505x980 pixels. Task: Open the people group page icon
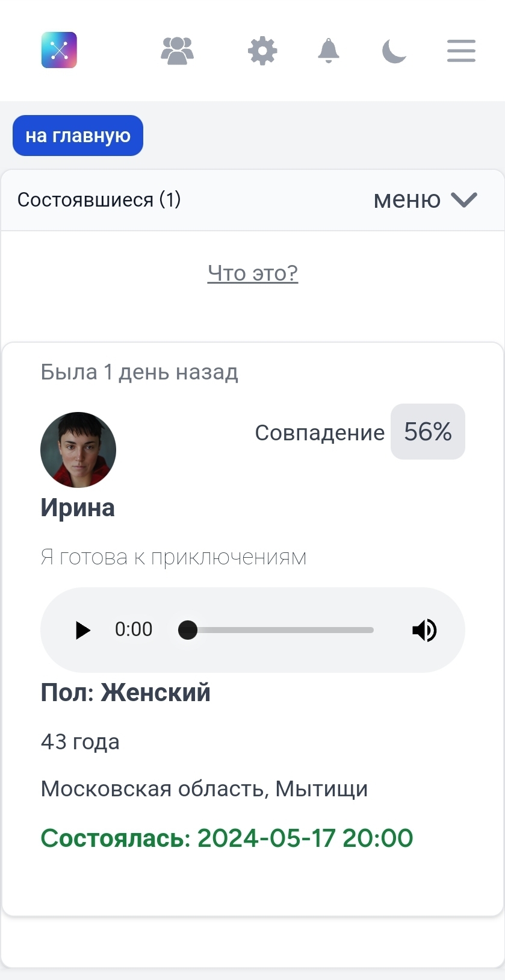point(177,51)
